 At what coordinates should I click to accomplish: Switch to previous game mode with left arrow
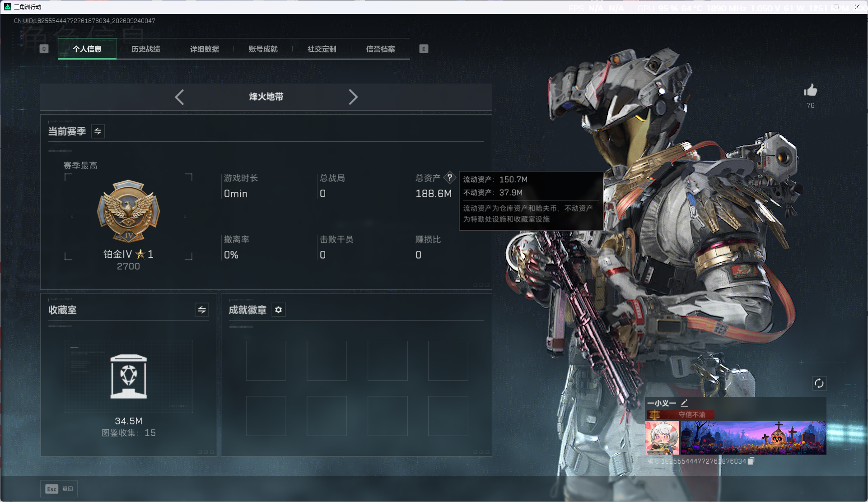coord(179,97)
